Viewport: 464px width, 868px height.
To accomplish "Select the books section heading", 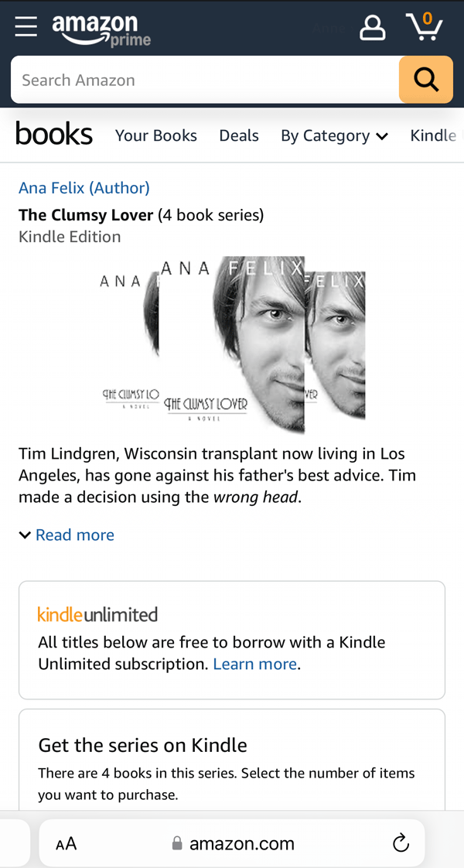I will point(54,134).
